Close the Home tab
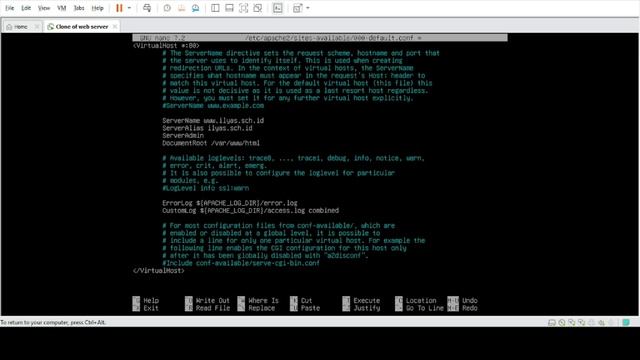 pos(37,27)
